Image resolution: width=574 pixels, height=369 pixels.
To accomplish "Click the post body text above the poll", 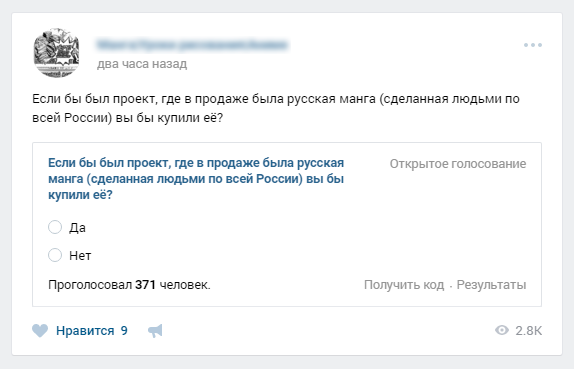I will [276, 108].
